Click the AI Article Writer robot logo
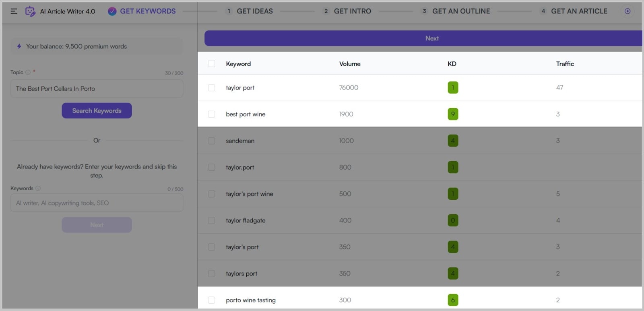Screen dimensions: 644x311 (x=30, y=11)
